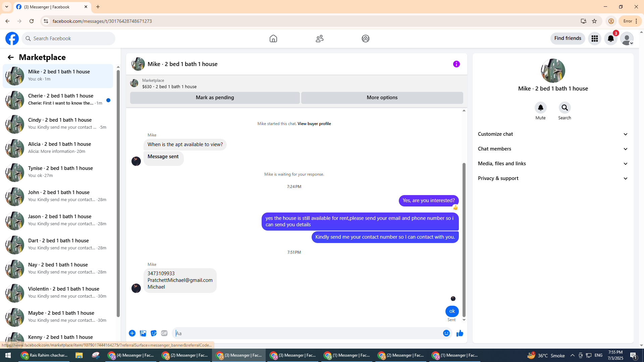Click the purple conversation info icon
This screenshot has width=644, height=362.
(x=456, y=64)
